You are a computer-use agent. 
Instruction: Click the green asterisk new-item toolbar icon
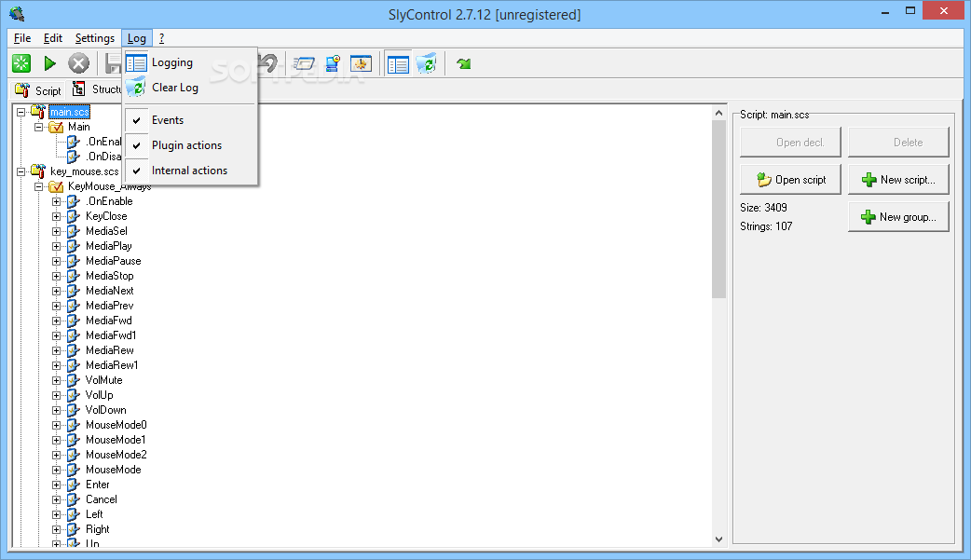pos(21,63)
